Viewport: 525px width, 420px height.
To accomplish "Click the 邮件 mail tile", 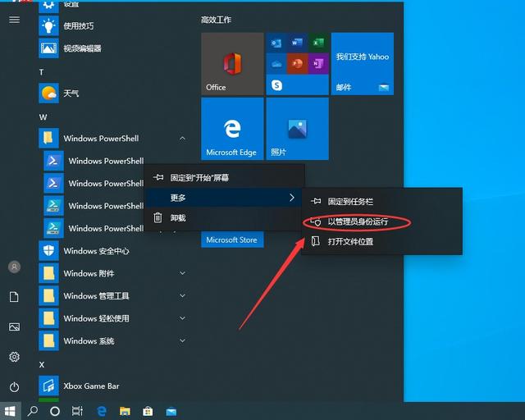I will tap(362, 64).
